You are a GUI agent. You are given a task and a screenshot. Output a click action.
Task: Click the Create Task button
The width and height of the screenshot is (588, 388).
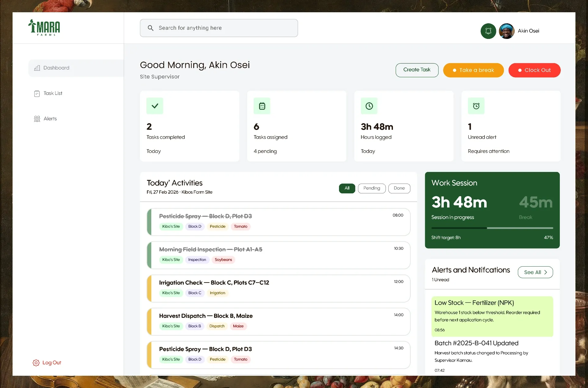point(417,70)
